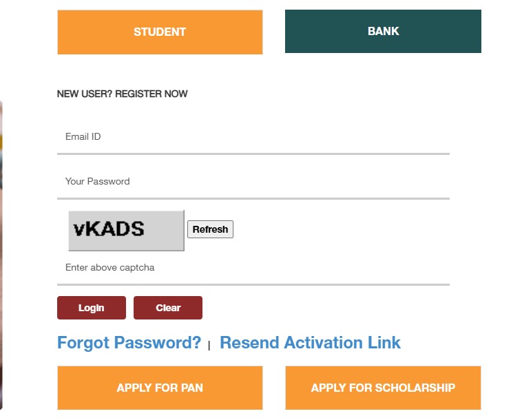Clear the login form fields
Viewport: 522px width, 420px height.
(168, 308)
